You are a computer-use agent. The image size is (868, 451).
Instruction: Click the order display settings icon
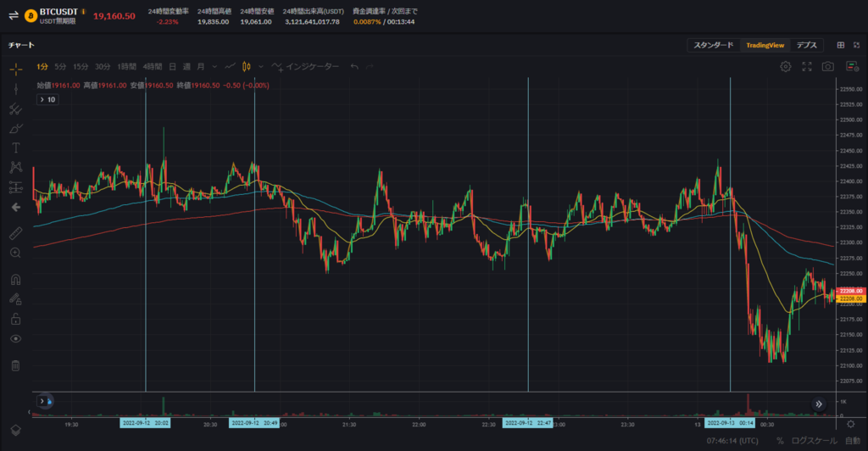pos(852,66)
